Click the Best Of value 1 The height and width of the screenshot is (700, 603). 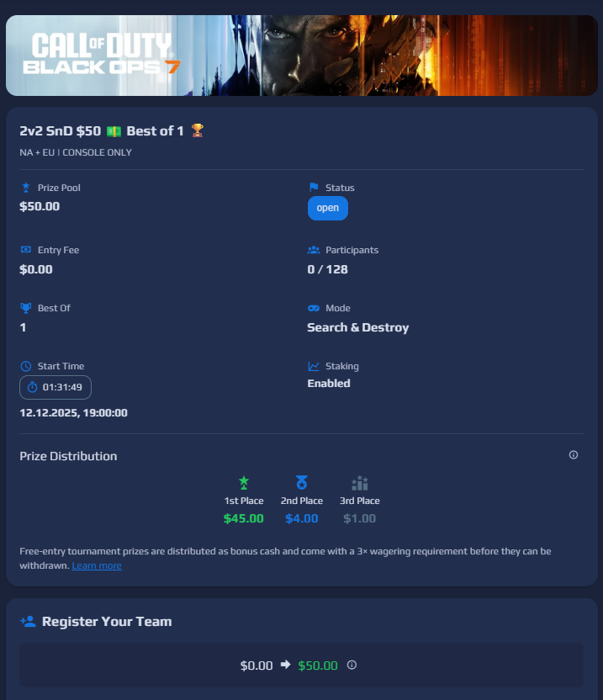(23, 327)
